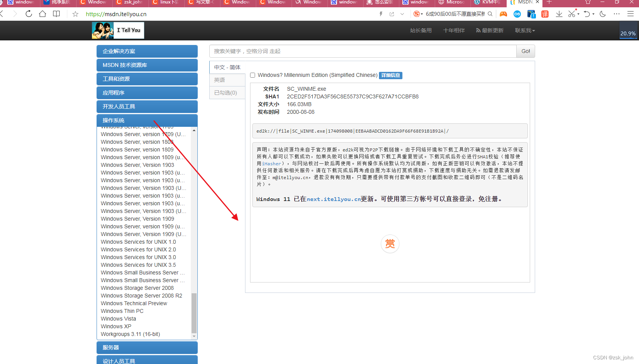Select Windows Thin PC in the list
The height and width of the screenshot is (364, 639).
click(122, 311)
